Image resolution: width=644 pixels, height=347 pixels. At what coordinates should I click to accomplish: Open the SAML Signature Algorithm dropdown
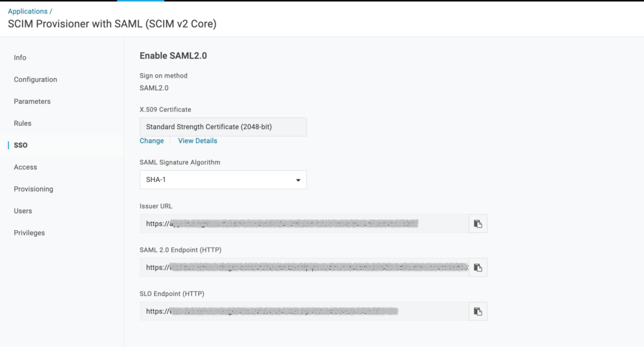coord(223,179)
